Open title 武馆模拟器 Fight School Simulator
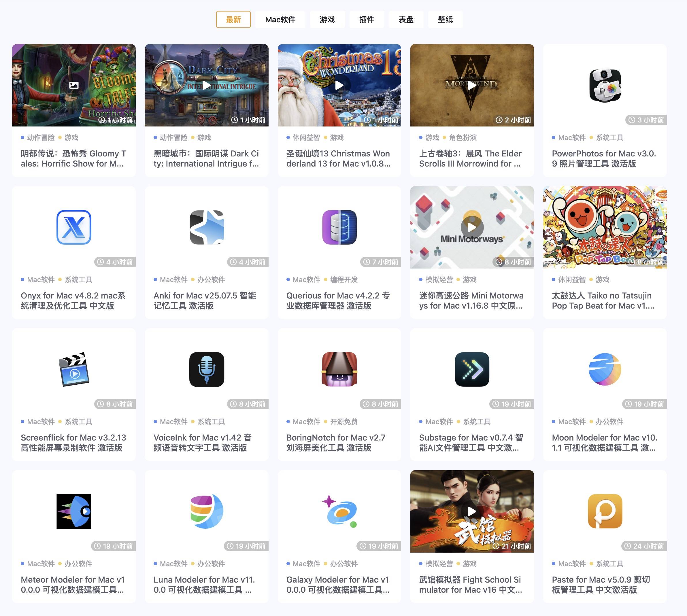Screen dimensions: 687x616 [471, 585]
